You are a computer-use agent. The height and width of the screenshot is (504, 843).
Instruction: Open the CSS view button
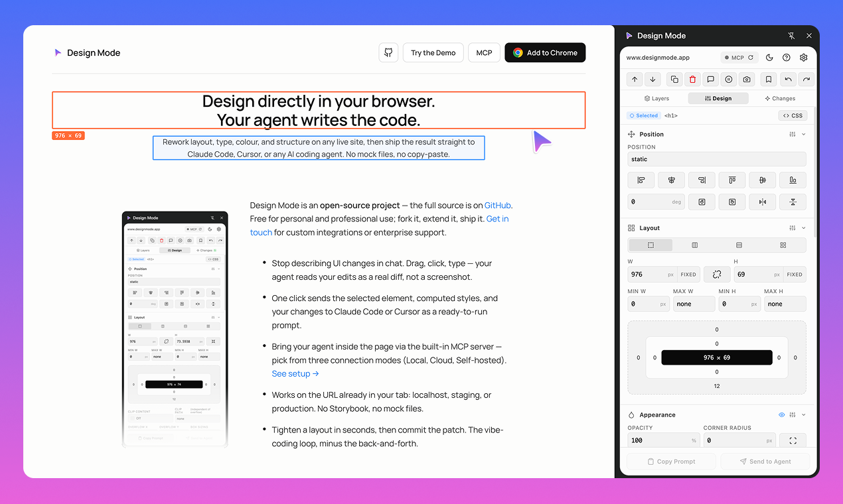pos(793,115)
